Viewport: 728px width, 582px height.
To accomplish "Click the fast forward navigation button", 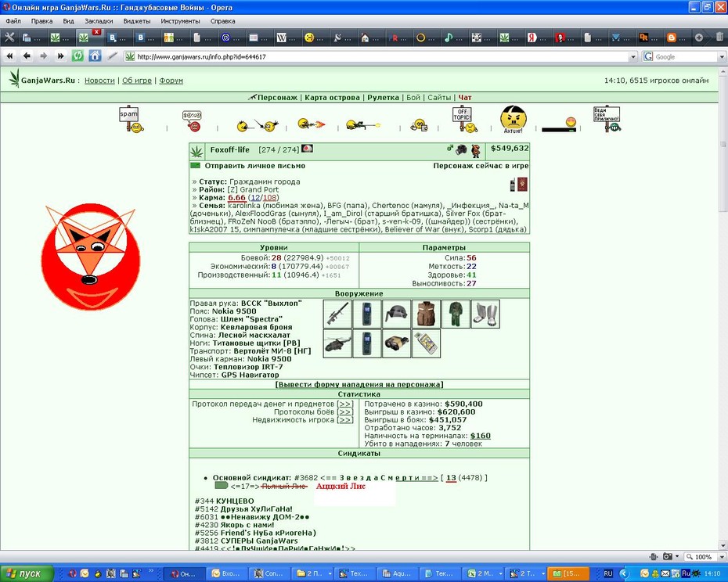I will [60, 56].
